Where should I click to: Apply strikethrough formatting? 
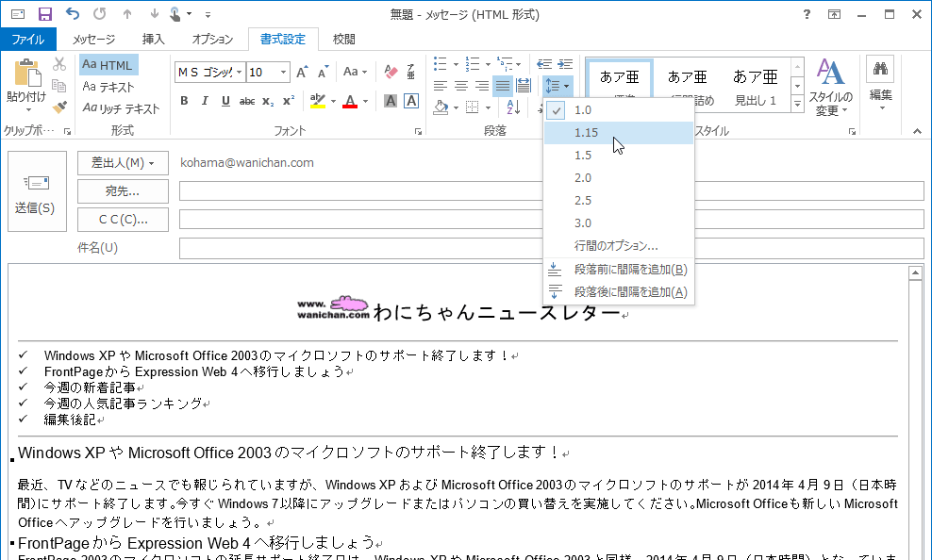[x=246, y=102]
